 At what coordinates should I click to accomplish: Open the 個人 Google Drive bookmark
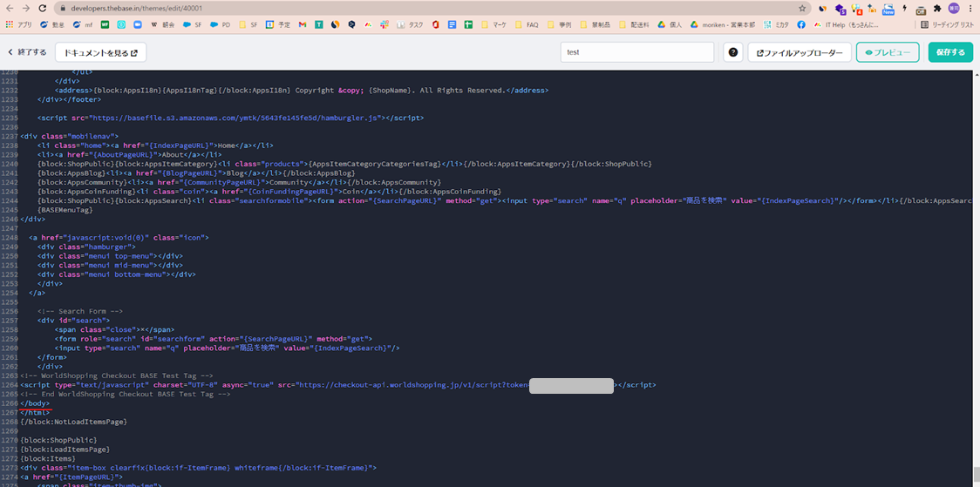[670, 25]
